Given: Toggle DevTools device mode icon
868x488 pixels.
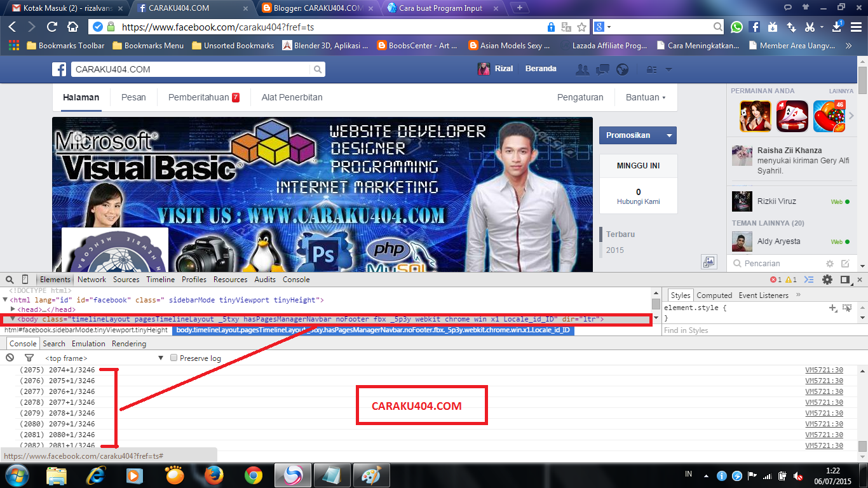Looking at the screenshot, I should pos(25,280).
